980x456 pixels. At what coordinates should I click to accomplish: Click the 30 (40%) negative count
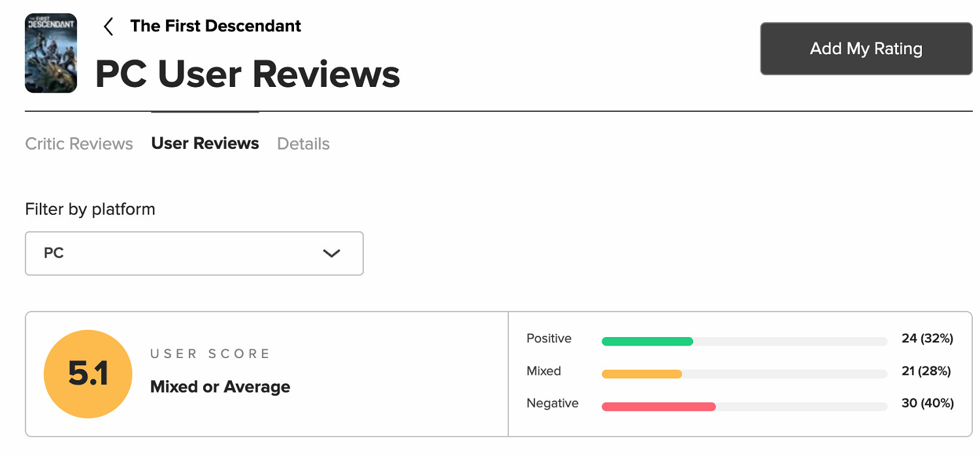click(927, 403)
